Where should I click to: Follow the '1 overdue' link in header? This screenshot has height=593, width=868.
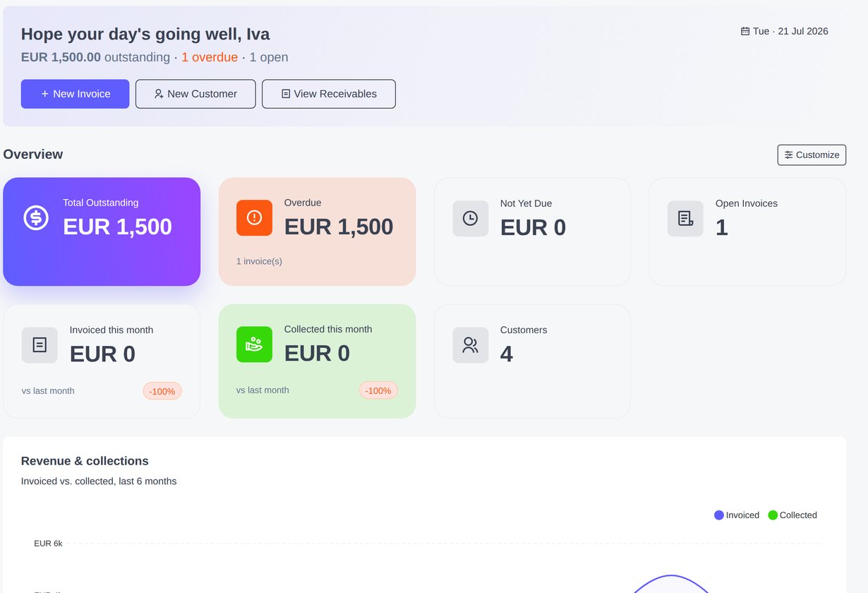(x=210, y=57)
